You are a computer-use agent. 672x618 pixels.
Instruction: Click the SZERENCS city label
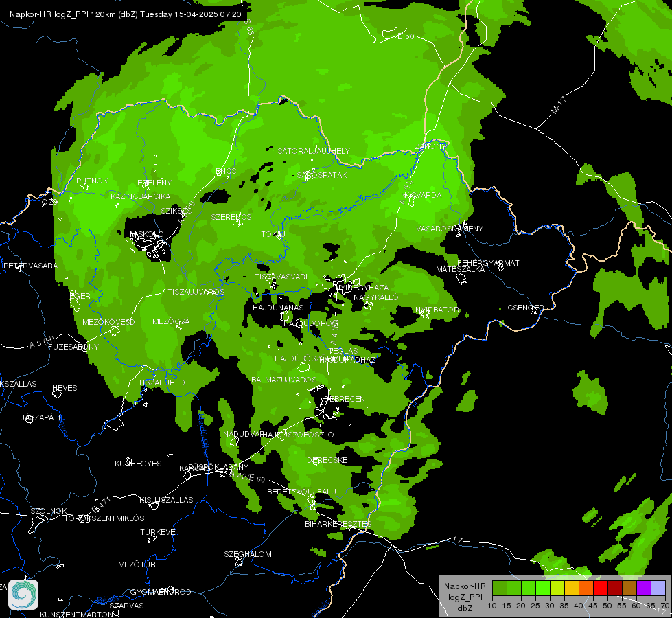231,217
